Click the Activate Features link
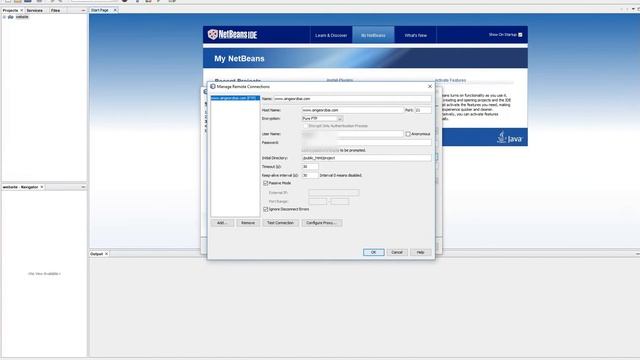The image size is (640, 360). click(x=450, y=80)
